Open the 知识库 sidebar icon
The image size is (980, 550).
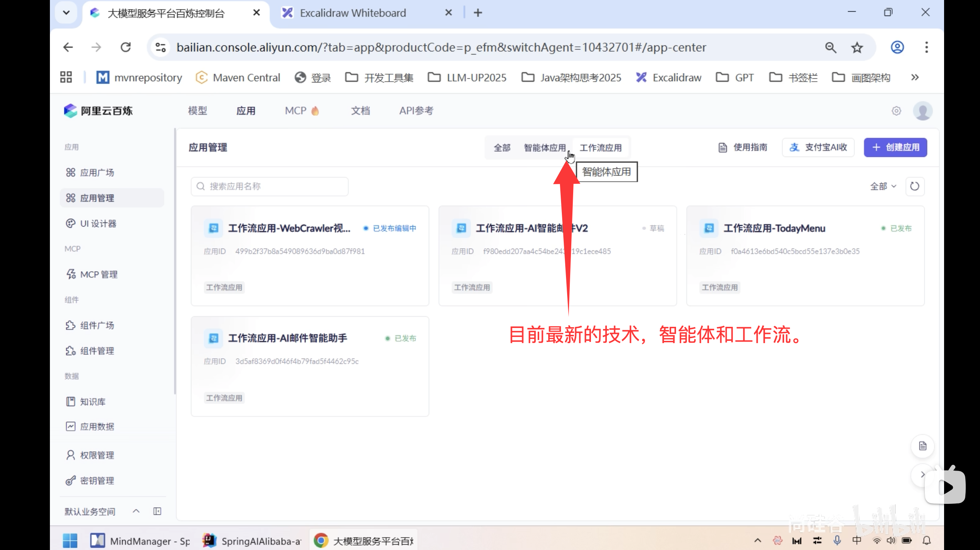click(71, 401)
